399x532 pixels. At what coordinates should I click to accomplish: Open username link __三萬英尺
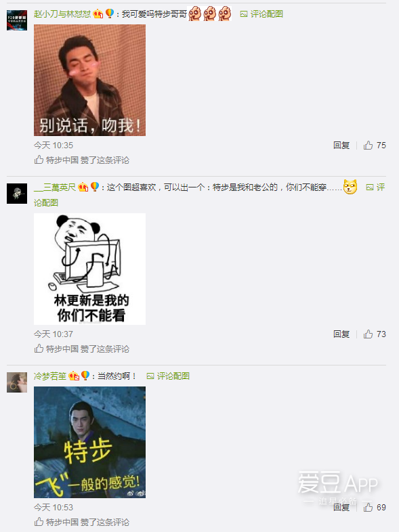click(x=55, y=187)
